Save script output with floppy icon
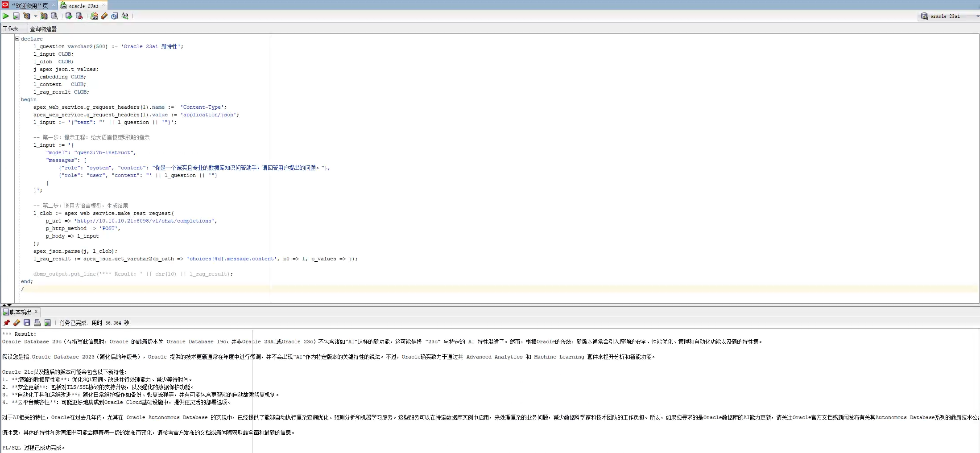The image size is (980, 453). pos(27,323)
